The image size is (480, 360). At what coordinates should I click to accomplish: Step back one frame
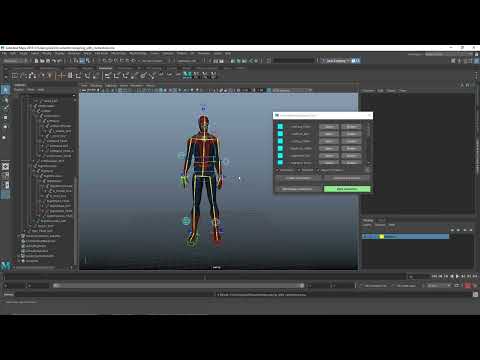pos(440,276)
